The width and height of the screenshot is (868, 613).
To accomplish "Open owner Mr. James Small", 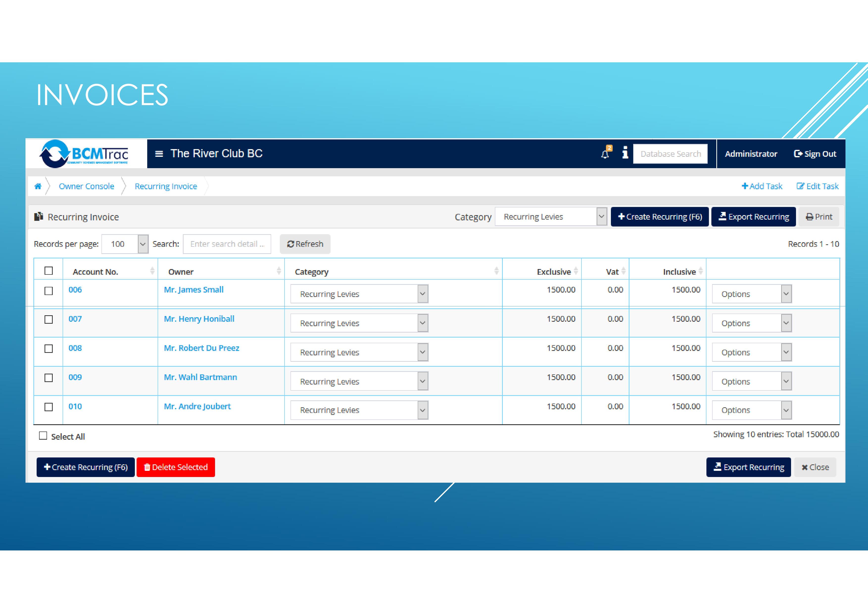I will click(x=193, y=290).
